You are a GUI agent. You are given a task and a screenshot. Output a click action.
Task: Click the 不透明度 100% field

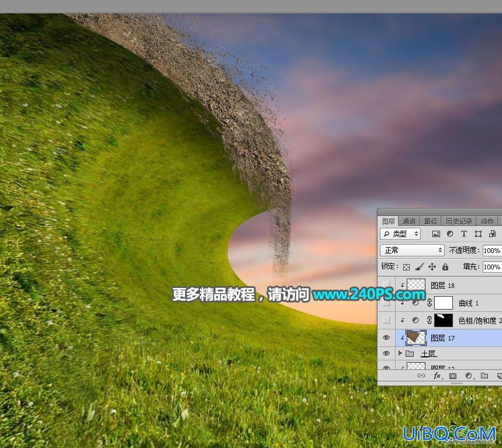click(493, 250)
